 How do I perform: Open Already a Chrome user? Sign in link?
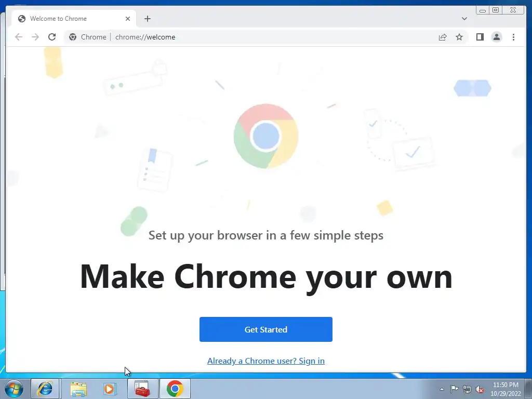coord(265,361)
